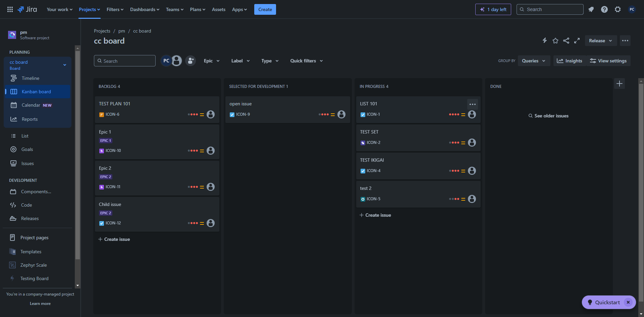Click the automation lightning bolt icon

pyautogui.click(x=545, y=41)
